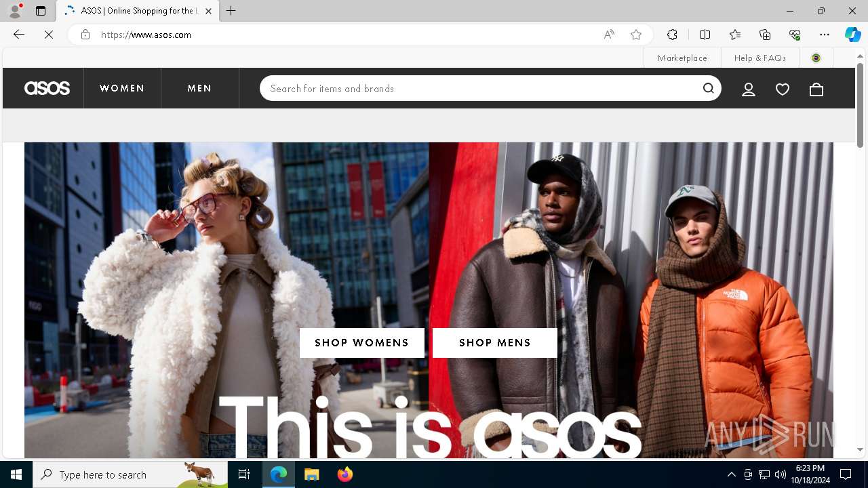The width and height of the screenshot is (868, 488).
Task: Stop page loading with X button
Action: pyautogui.click(x=49, y=35)
